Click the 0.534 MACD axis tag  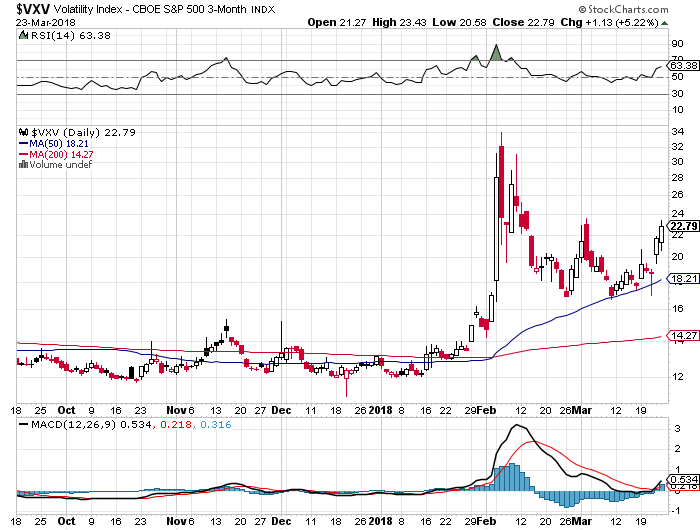(x=683, y=480)
